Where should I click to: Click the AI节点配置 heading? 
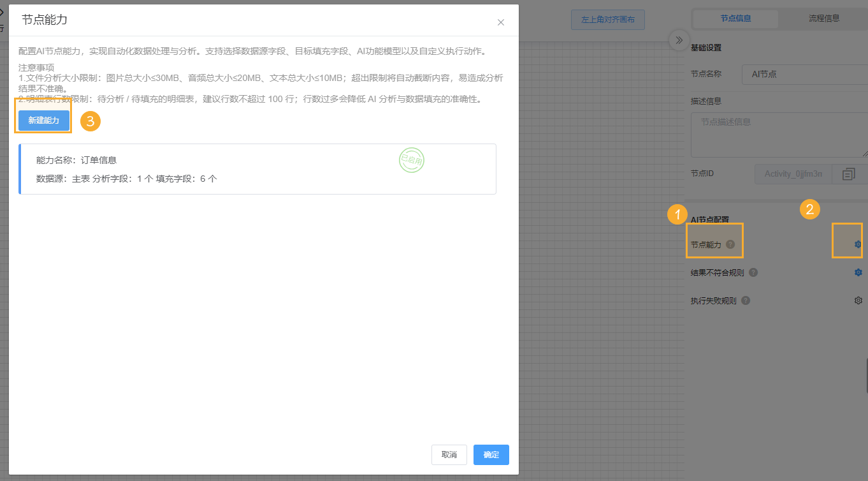click(x=710, y=219)
